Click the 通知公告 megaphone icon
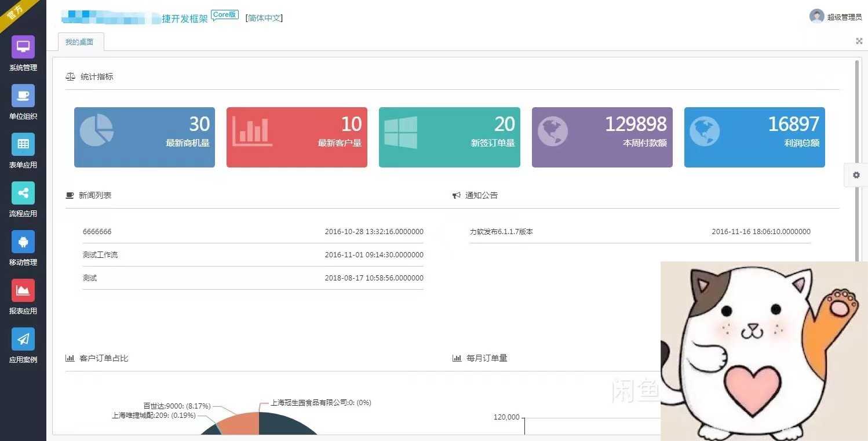868x441 pixels. click(x=457, y=195)
